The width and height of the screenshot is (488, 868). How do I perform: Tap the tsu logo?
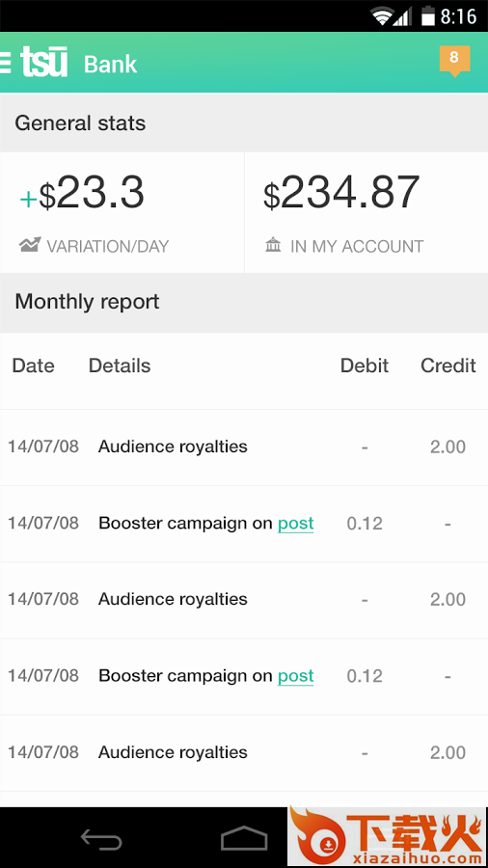[x=44, y=62]
